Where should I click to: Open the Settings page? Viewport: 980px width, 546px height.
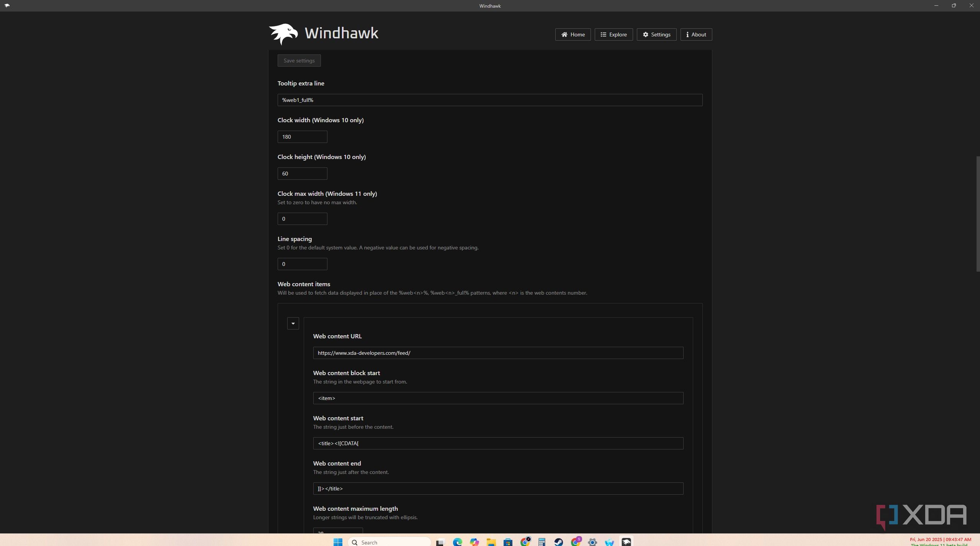click(x=656, y=34)
